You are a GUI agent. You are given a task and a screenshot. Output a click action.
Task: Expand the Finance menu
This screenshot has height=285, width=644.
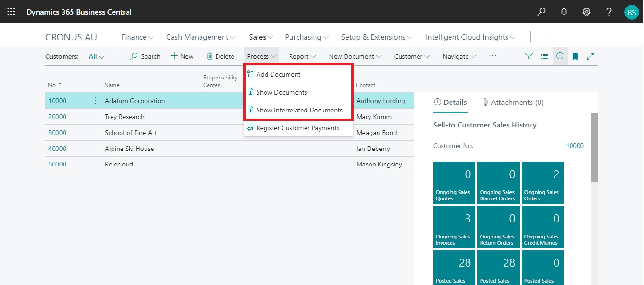click(137, 37)
